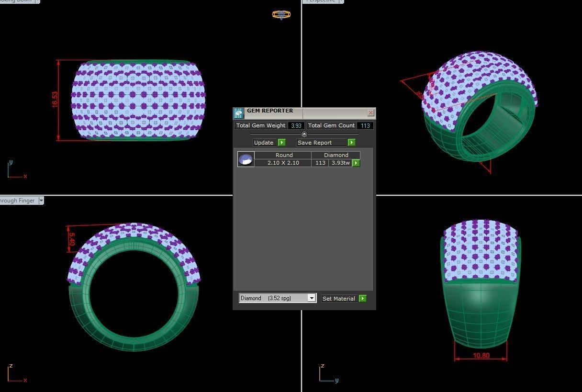The height and width of the screenshot is (392, 582).
Task: Click the Gem Reporter title bar icon
Action: [x=239, y=113]
